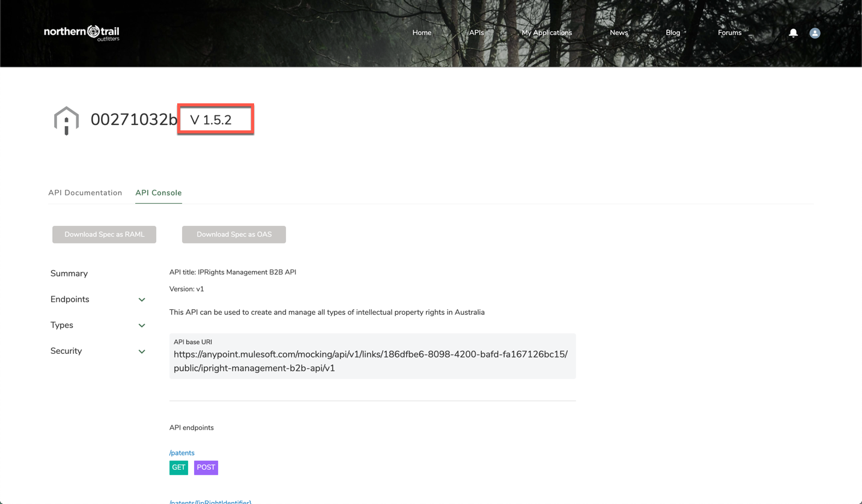Viewport: 862px width, 504px height.
Task: Switch to the API Documentation tab
Action: (85, 193)
